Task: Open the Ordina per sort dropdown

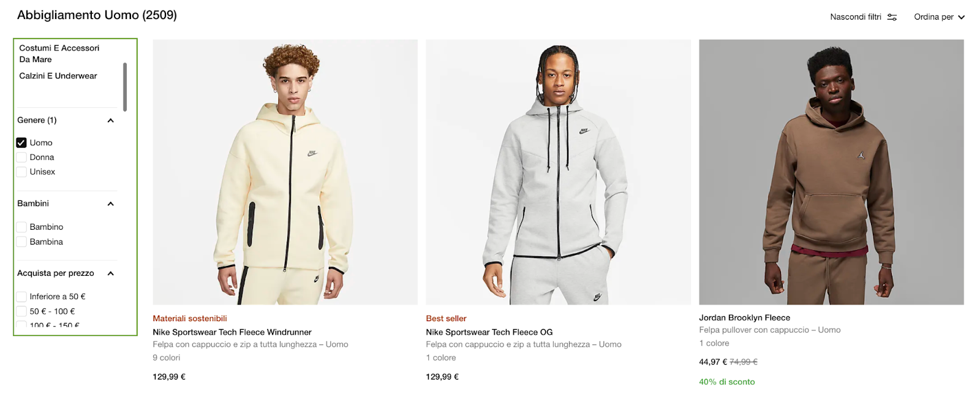Action: click(939, 17)
